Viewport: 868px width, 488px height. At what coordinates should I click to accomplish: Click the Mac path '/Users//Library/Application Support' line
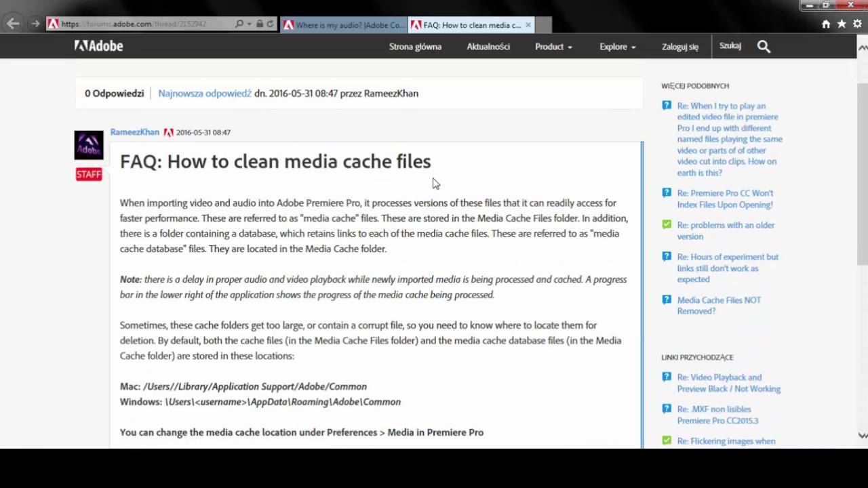(243, 386)
